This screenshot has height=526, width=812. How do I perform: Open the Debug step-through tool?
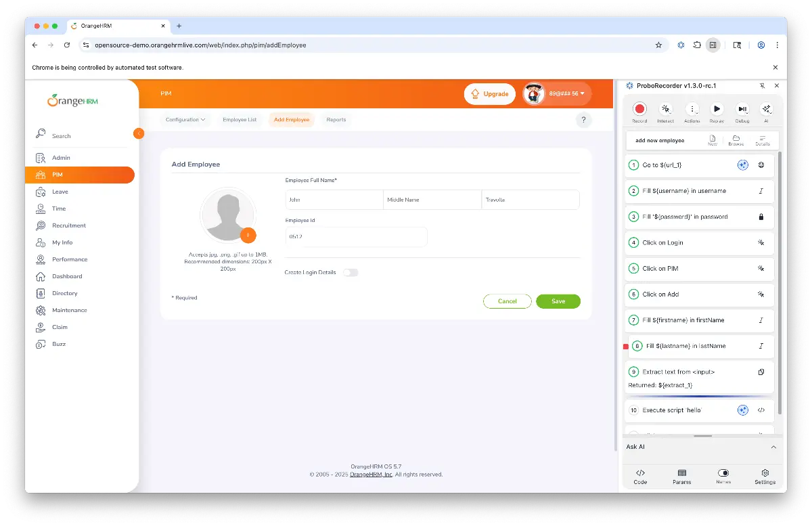tap(742, 109)
